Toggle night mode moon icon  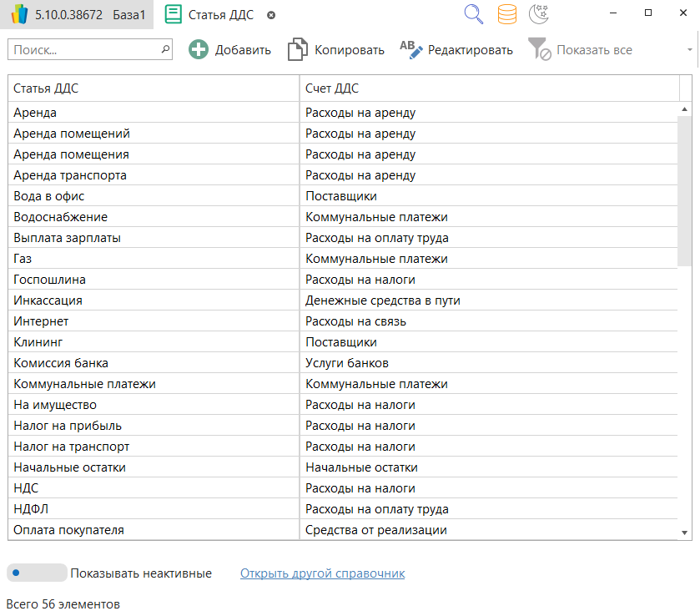[539, 14]
